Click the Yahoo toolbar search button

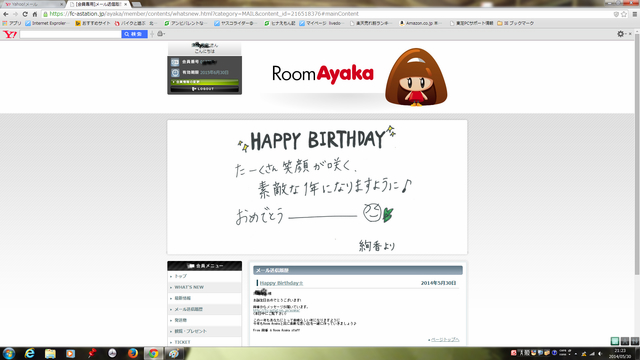coord(134,34)
